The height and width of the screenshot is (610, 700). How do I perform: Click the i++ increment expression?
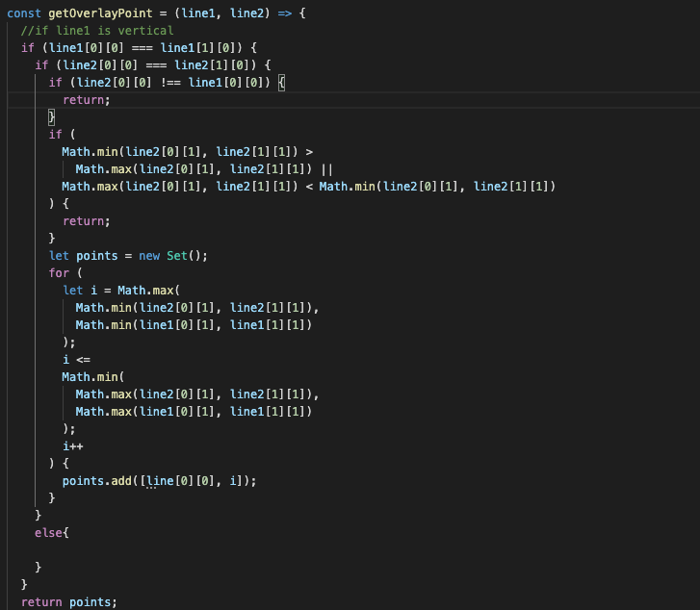pos(73,446)
